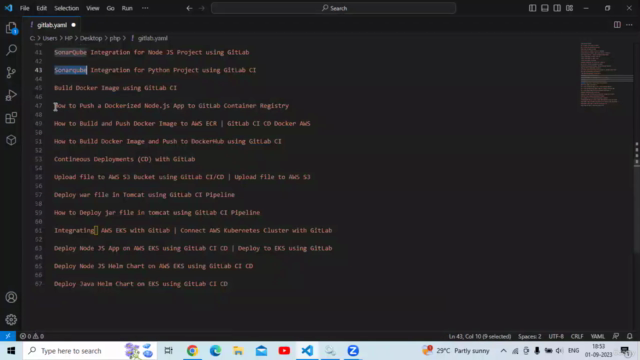
Task: Open the Desktop breadcrumb
Action: click(x=91, y=38)
